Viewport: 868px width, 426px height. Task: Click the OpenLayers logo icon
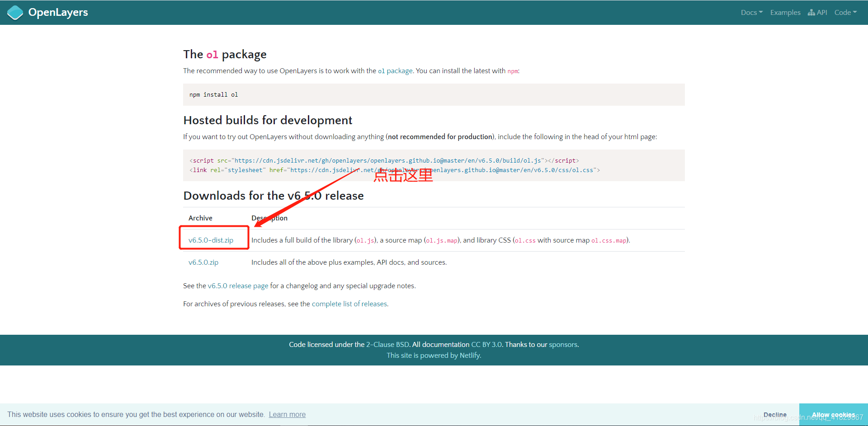tap(15, 13)
